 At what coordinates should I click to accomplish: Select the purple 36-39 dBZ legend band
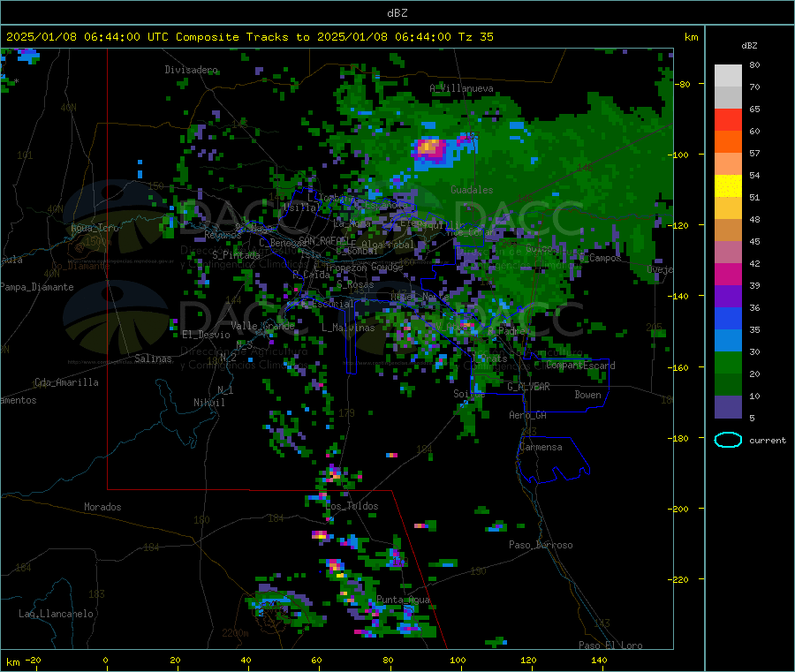pos(728,297)
